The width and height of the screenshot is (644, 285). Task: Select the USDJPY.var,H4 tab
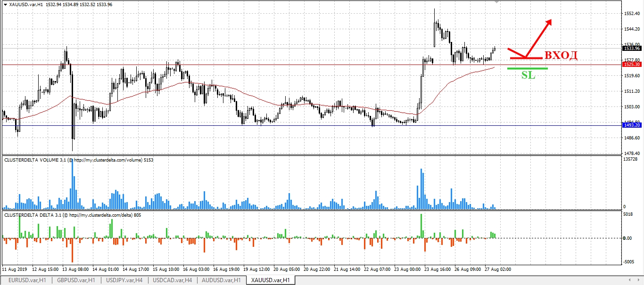pos(124,280)
